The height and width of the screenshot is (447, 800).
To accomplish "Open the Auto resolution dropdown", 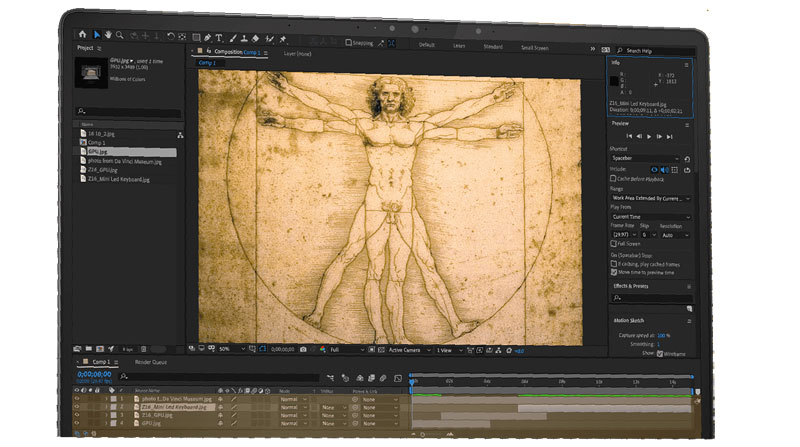I will (675, 235).
